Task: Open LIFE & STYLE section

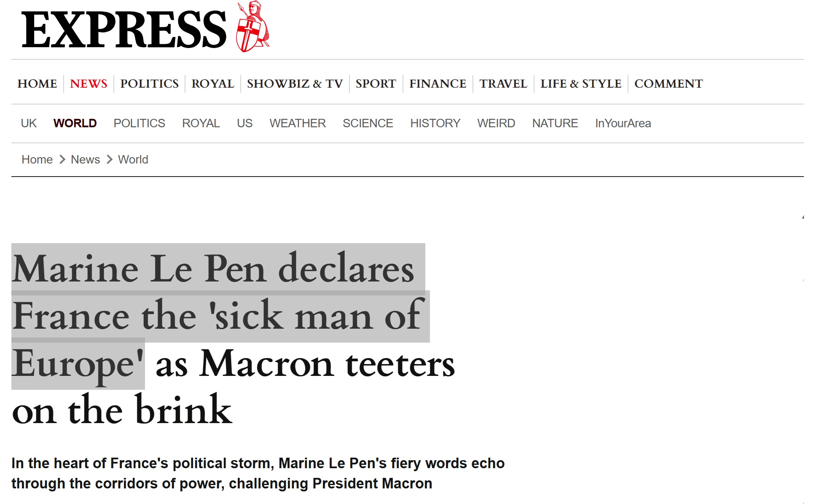Action: (581, 83)
